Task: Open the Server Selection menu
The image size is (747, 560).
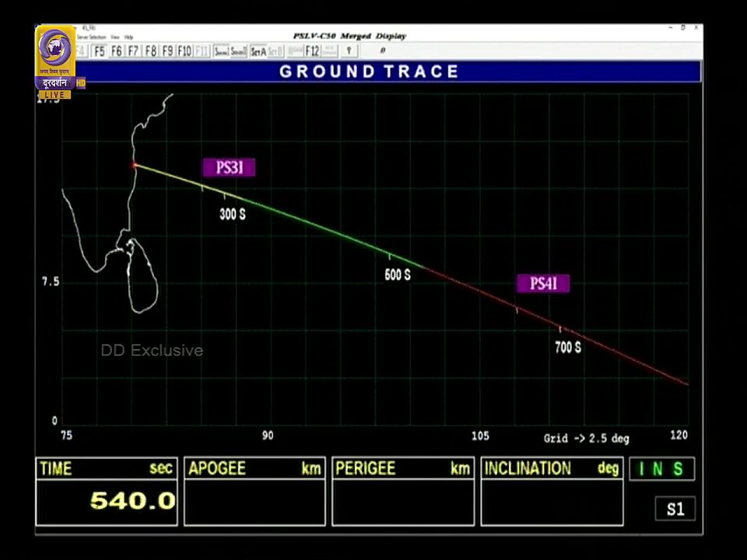Action: click(91, 37)
